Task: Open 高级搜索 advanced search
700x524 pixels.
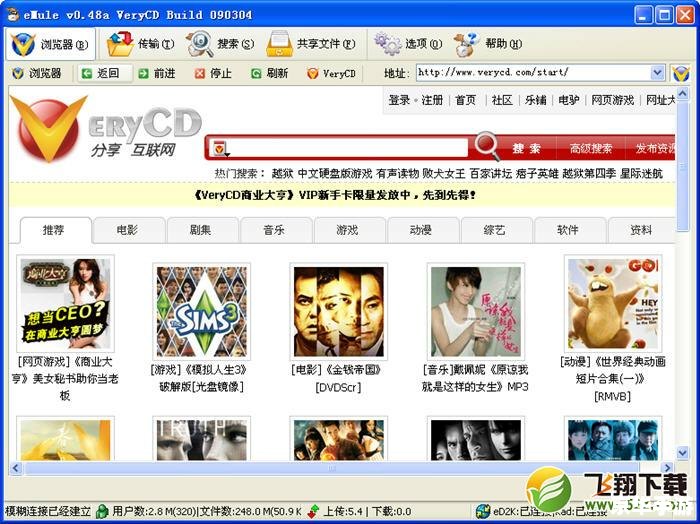Action: [591, 148]
